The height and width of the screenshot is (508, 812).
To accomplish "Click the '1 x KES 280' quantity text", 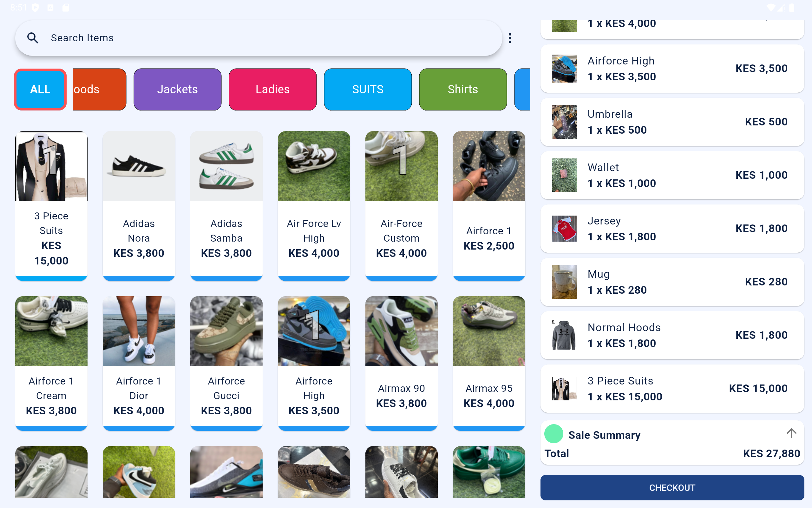I will 617,290.
